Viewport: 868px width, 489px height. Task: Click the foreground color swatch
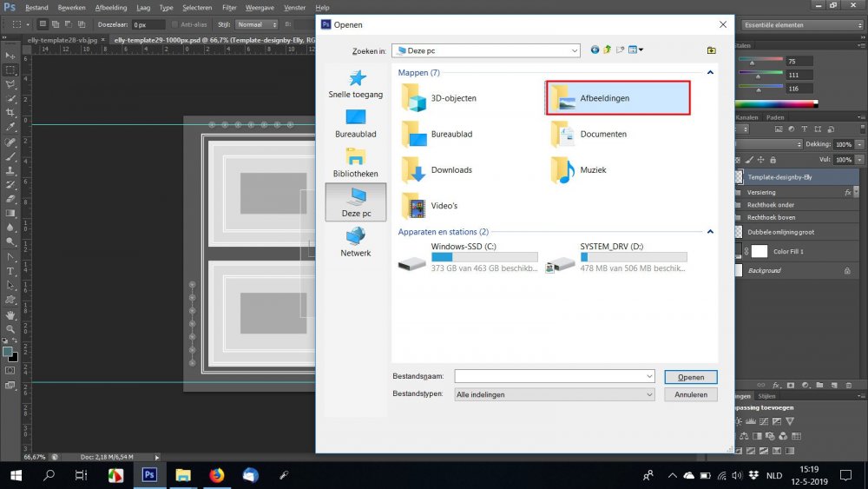[8, 352]
